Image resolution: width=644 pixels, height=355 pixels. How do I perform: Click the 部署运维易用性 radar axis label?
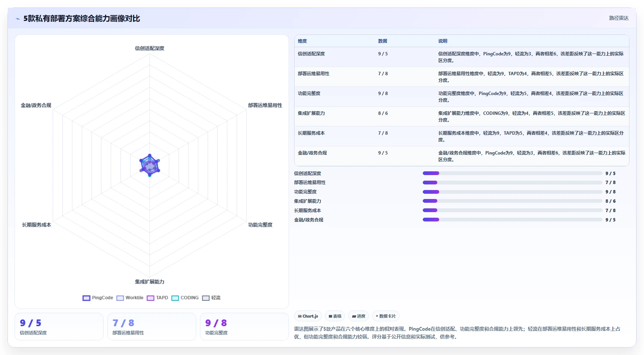tap(265, 105)
